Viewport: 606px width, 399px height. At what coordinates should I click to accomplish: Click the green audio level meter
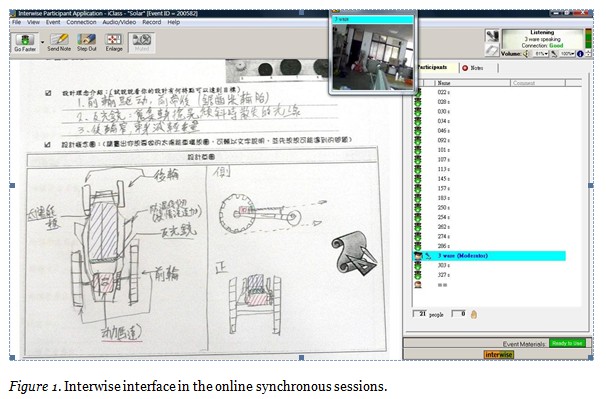(588, 39)
